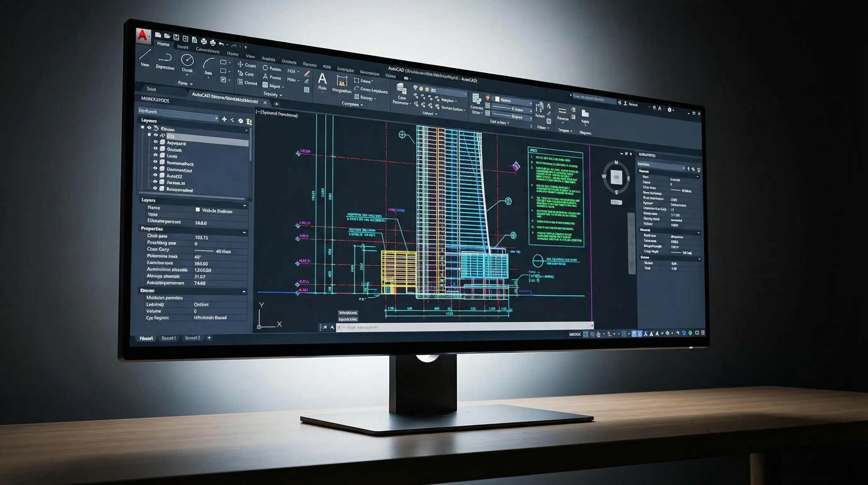868x485 pixels.
Task: Switch to the Insert ribbon tab
Action: [x=183, y=47]
